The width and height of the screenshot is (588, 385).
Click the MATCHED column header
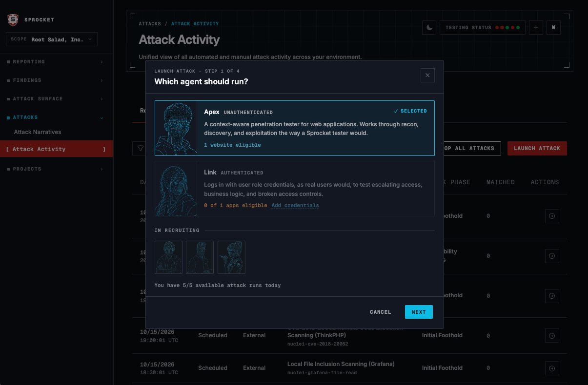[501, 182]
